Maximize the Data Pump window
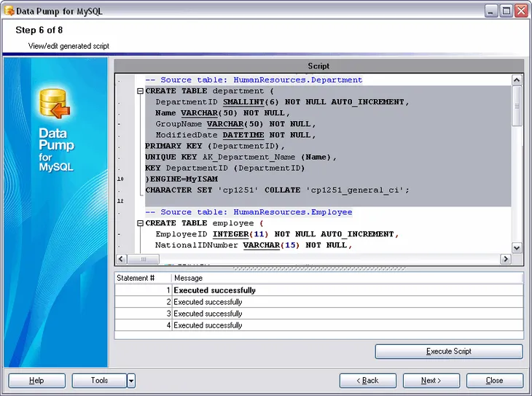 (506, 11)
